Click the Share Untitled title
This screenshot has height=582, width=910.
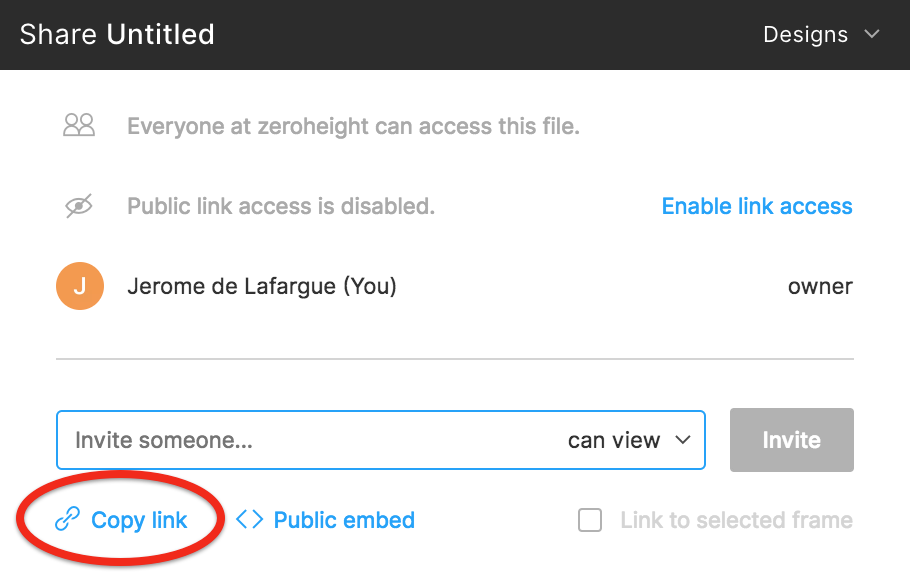click(117, 34)
